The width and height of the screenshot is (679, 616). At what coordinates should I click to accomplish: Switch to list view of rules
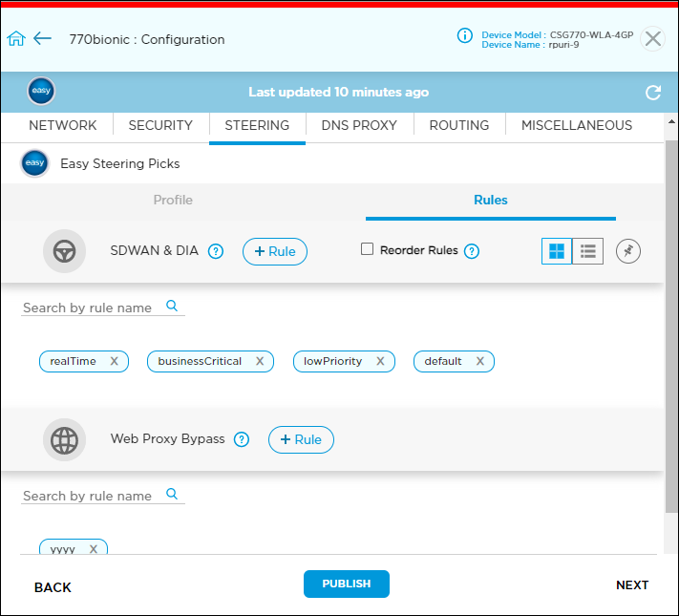pyautogui.click(x=588, y=251)
